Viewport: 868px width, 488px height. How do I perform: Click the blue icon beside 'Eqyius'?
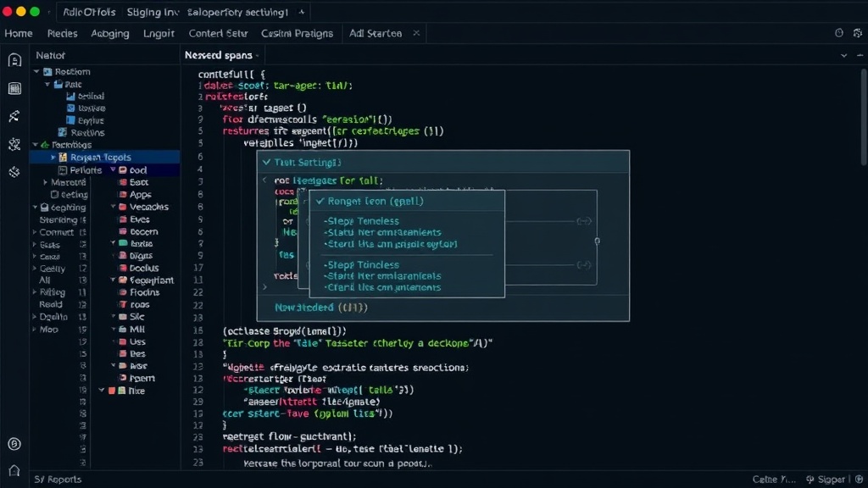pos(70,120)
